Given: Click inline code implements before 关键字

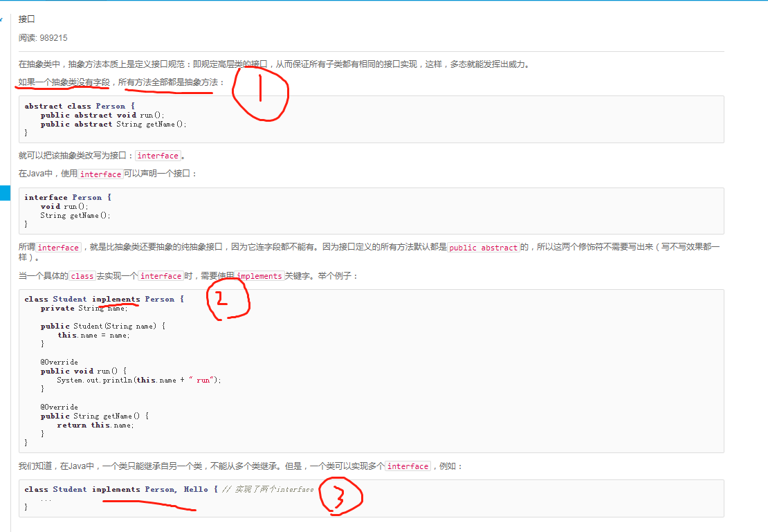Looking at the screenshot, I should (x=259, y=276).
